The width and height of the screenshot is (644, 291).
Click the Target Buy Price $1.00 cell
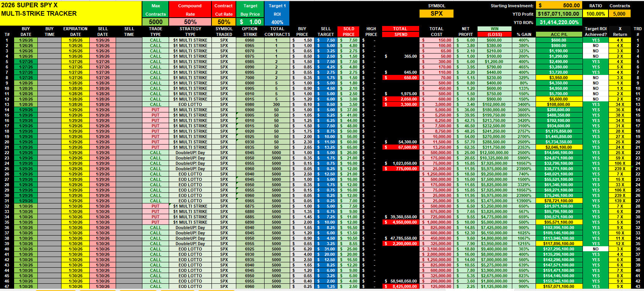pos(250,22)
